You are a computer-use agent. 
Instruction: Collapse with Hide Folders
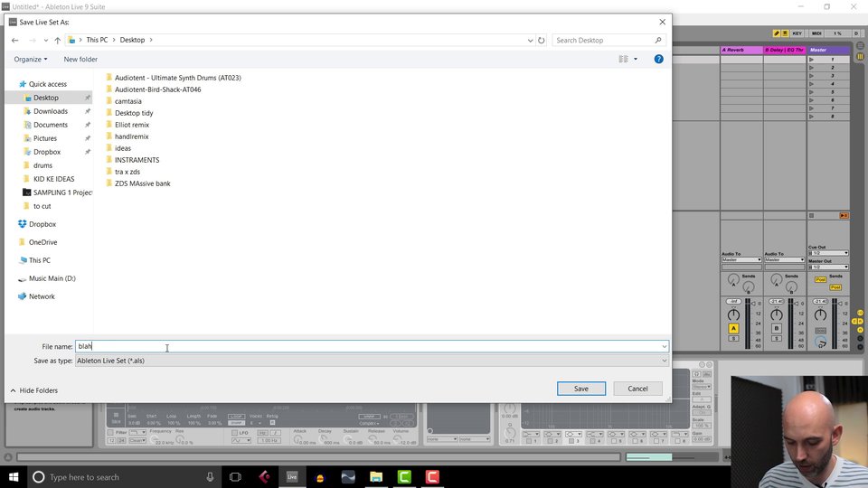coord(33,390)
